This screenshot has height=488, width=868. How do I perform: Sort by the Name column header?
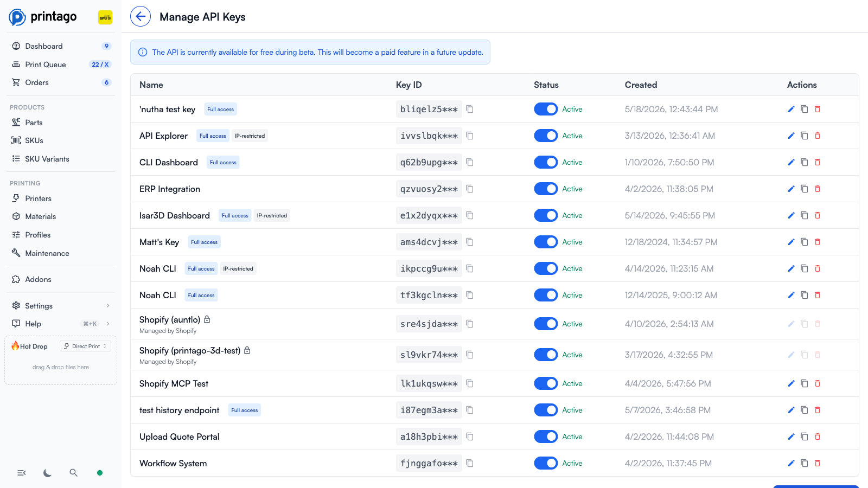151,85
